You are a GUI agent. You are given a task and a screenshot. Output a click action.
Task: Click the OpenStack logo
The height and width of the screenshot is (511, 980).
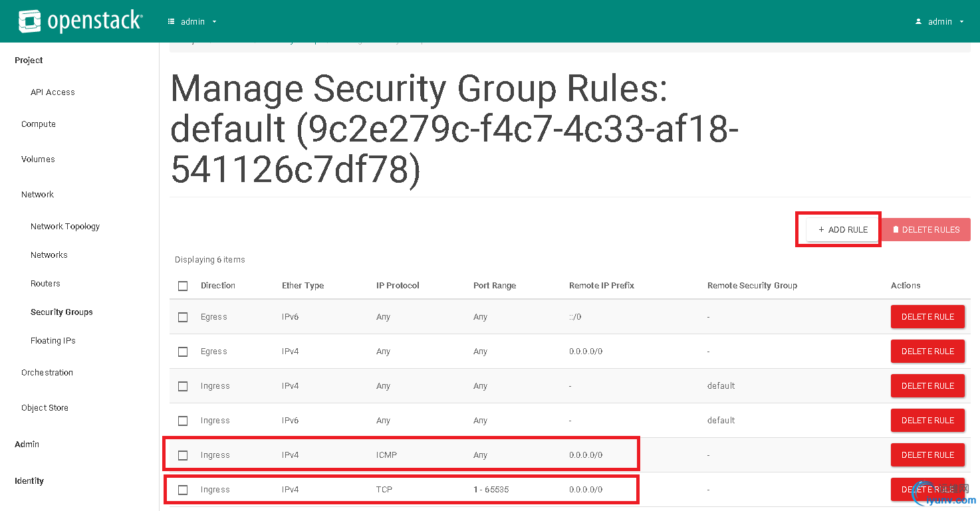pos(80,21)
